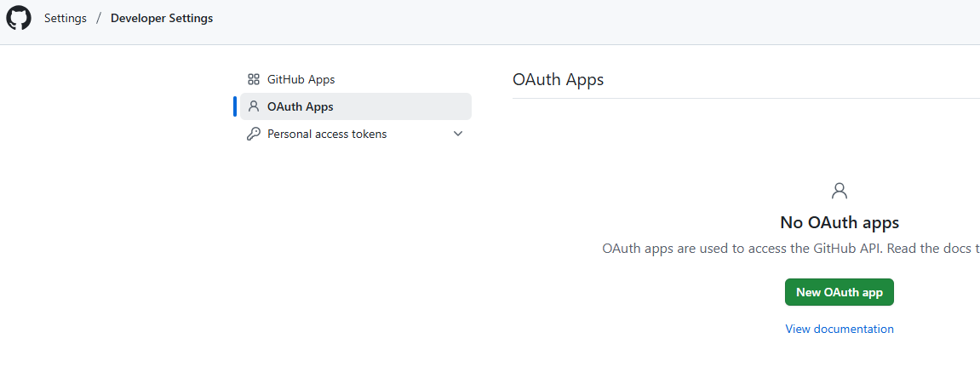Image resolution: width=980 pixels, height=367 pixels.
Task: Click the person icon above No OAuth apps
Action: tap(840, 191)
